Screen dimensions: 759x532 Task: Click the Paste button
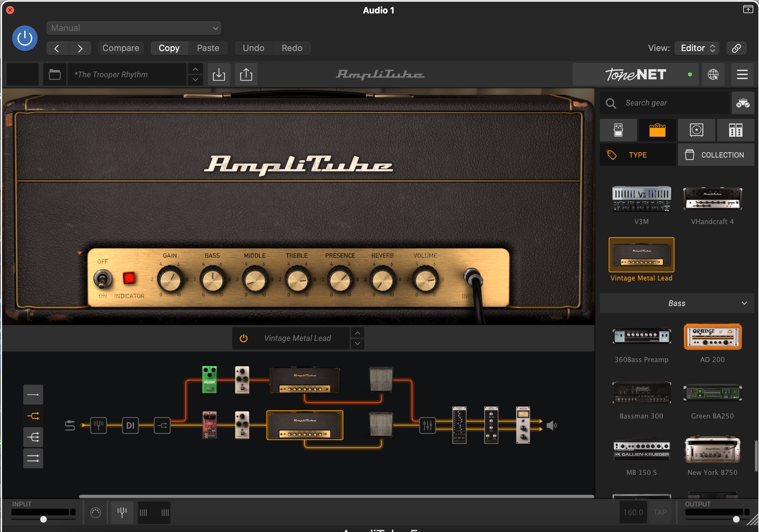(x=208, y=48)
